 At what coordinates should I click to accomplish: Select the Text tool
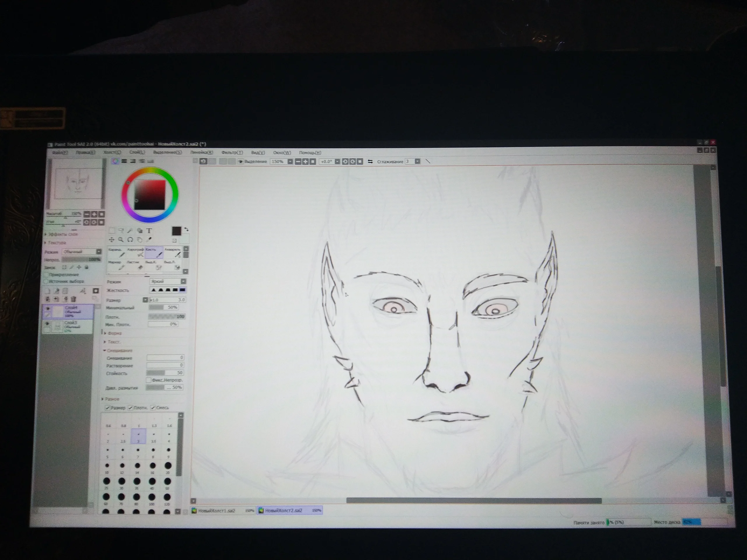pyautogui.click(x=149, y=231)
